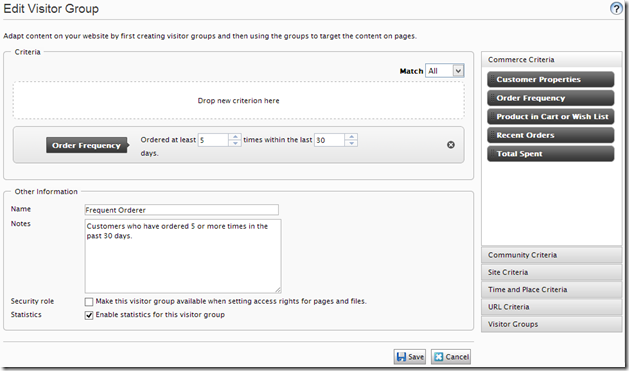Decrease the days stepper value
The image size is (629, 371).
351,143
